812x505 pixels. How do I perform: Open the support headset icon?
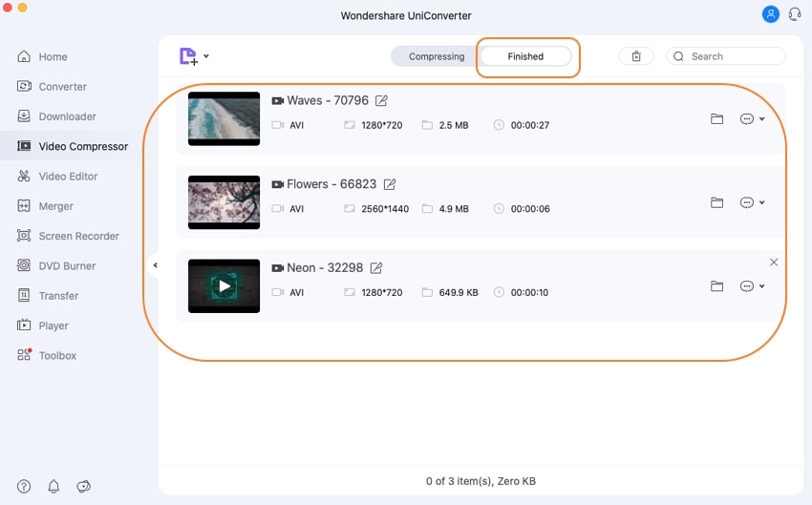[795, 14]
